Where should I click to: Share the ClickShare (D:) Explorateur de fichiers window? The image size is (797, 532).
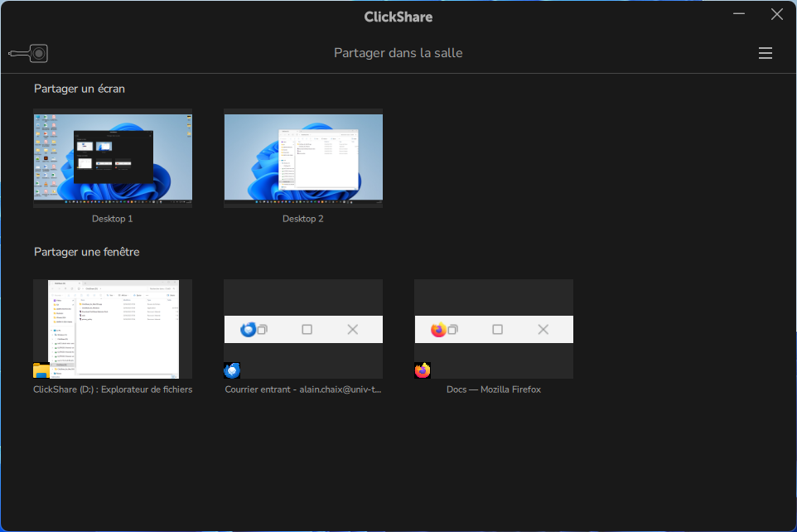pos(112,329)
